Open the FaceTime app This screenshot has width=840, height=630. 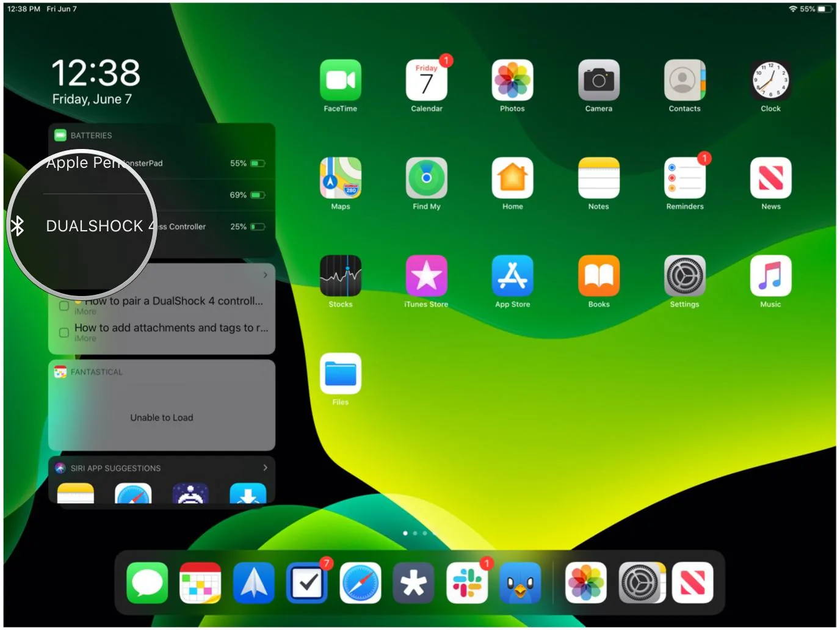point(340,80)
